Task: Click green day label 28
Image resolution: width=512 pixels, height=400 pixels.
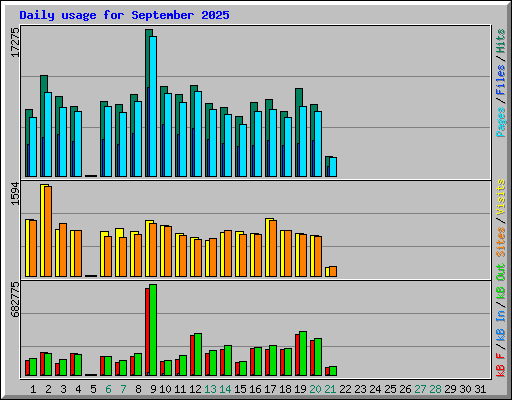Action: coord(435,389)
